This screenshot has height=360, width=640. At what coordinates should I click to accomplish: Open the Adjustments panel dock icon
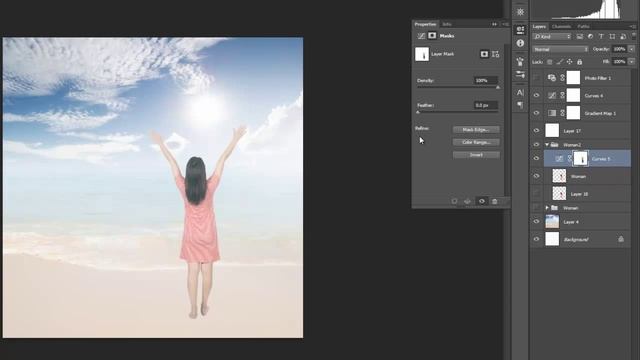520,29
